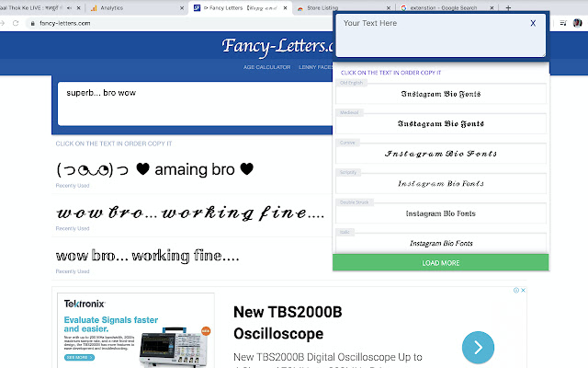The height and width of the screenshot is (368, 588).
Task: Copy the Medieval styled Instagram Bio Fonts
Action: (x=441, y=123)
